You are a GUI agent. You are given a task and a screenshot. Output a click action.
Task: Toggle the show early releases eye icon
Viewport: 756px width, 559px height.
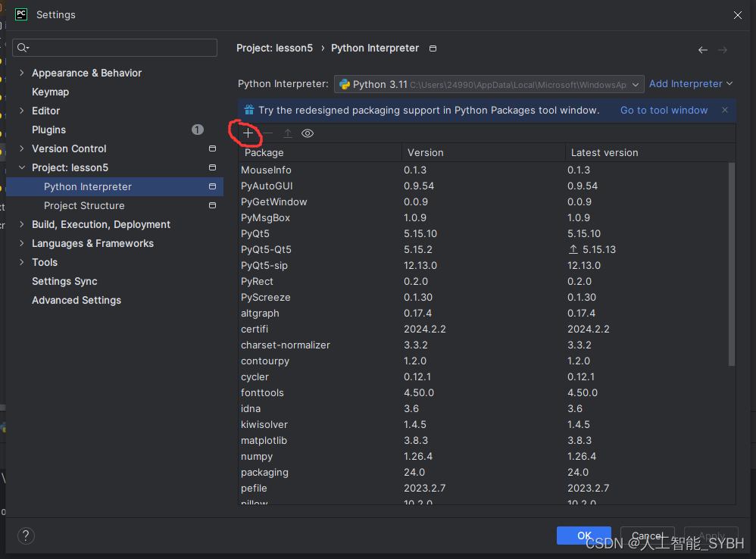308,133
